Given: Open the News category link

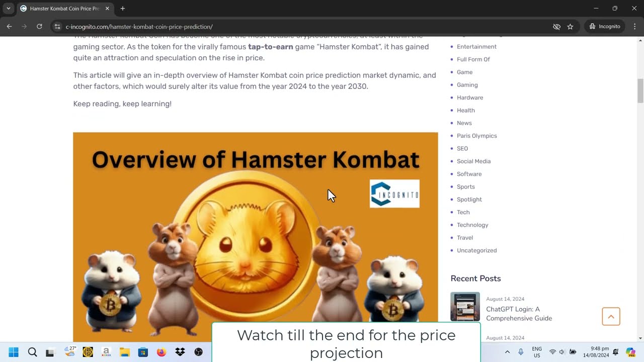Looking at the screenshot, I should [x=464, y=123].
